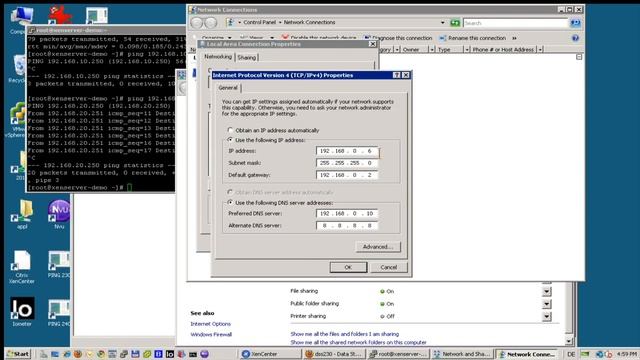Open the Internet Options link
Image resolution: width=640 pixels, height=360 pixels.
pyautogui.click(x=211, y=324)
